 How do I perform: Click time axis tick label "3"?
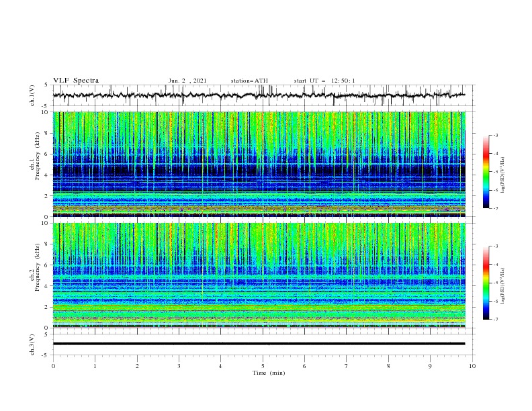[x=179, y=366]
